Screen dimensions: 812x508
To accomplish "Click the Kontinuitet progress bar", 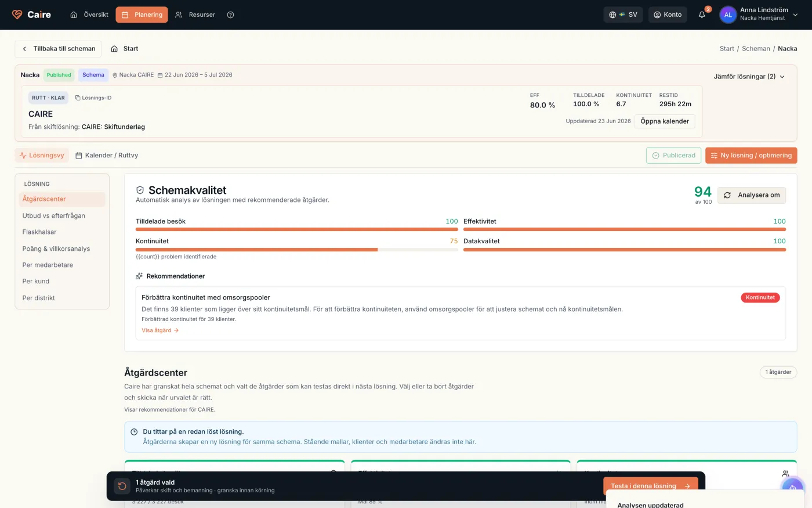I will pyautogui.click(x=297, y=250).
